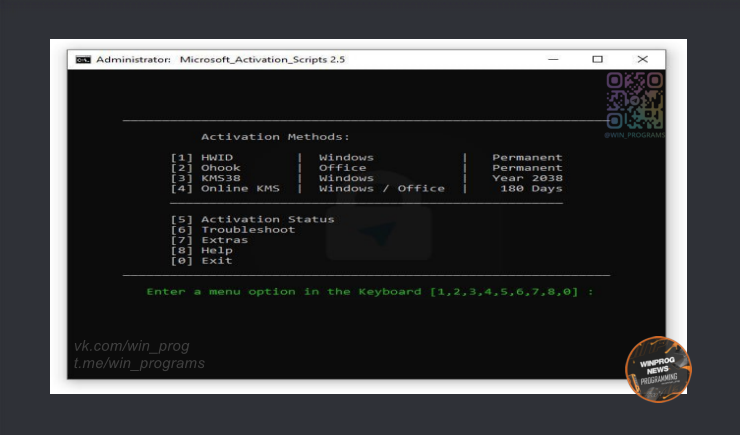The image size is (740, 435).
Task: Click 'Windows' in the KMS38 row
Action: (x=346, y=178)
